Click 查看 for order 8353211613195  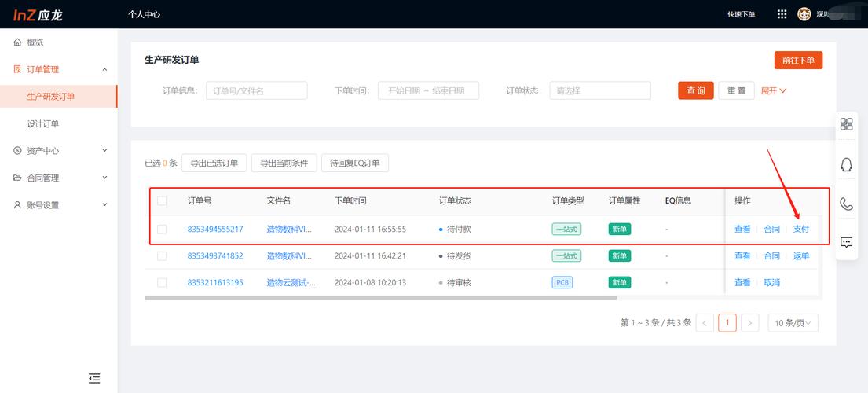[742, 282]
